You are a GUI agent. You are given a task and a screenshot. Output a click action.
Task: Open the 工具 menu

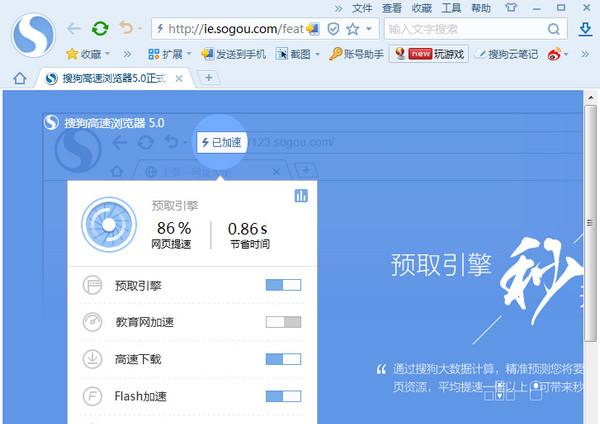[x=452, y=8]
